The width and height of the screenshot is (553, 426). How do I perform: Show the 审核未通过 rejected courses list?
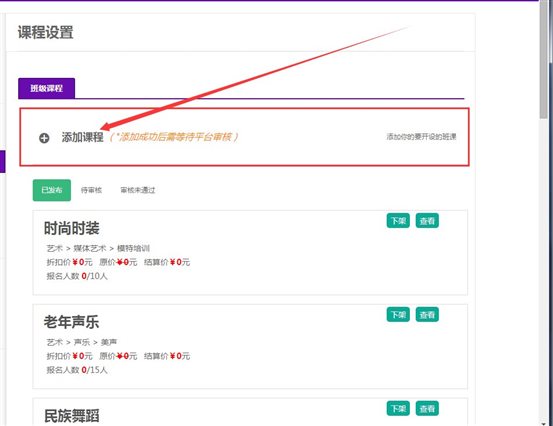(x=138, y=190)
